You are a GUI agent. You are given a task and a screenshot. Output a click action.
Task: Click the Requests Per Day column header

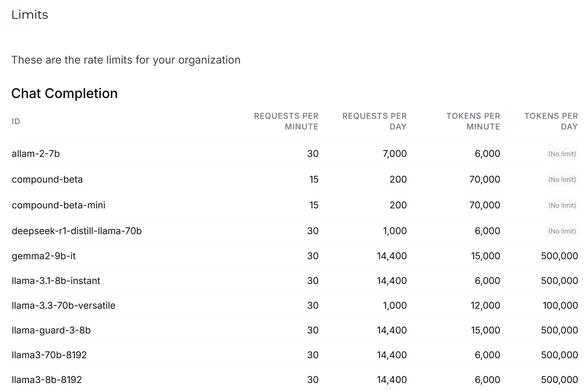click(375, 121)
